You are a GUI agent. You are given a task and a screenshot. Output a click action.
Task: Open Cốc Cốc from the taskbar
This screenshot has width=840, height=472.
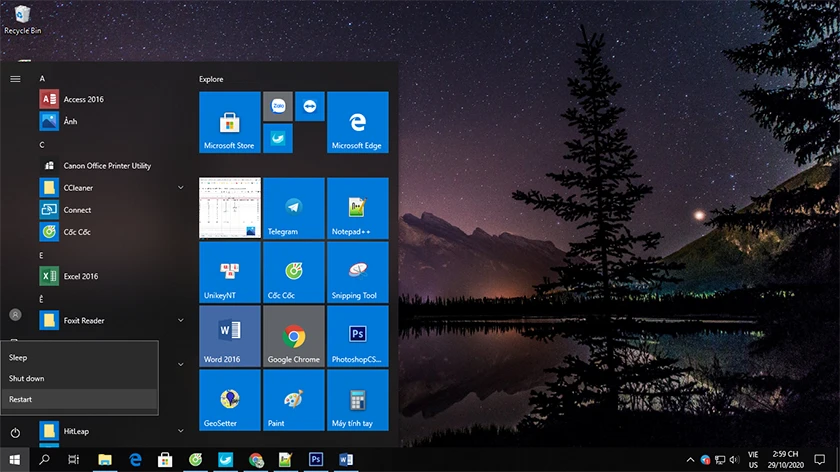[x=196, y=460]
